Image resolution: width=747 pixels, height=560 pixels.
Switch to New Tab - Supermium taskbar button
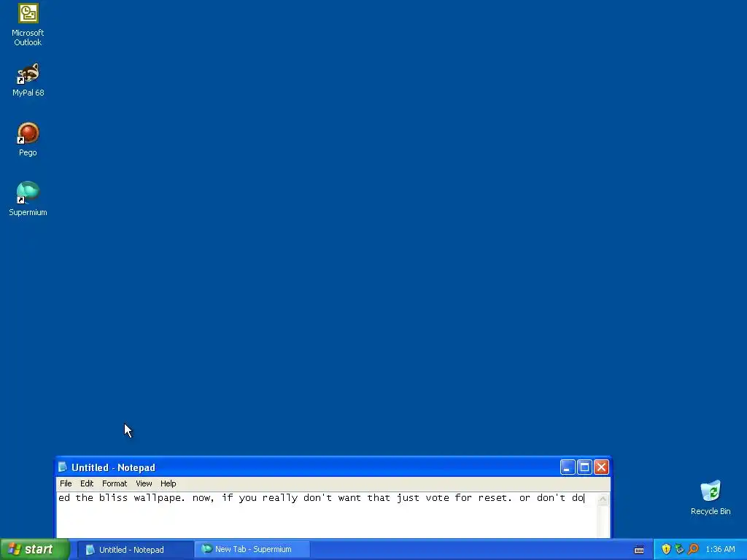click(252, 550)
